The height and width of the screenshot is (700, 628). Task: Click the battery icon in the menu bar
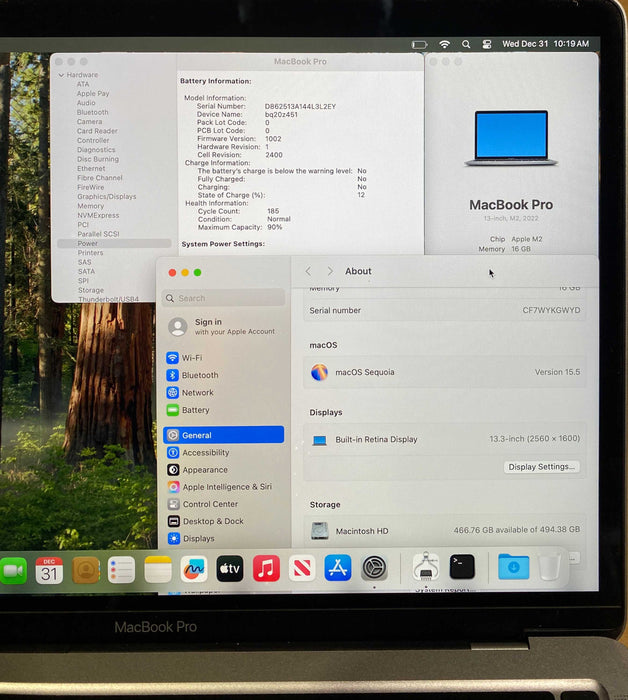click(419, 44)
